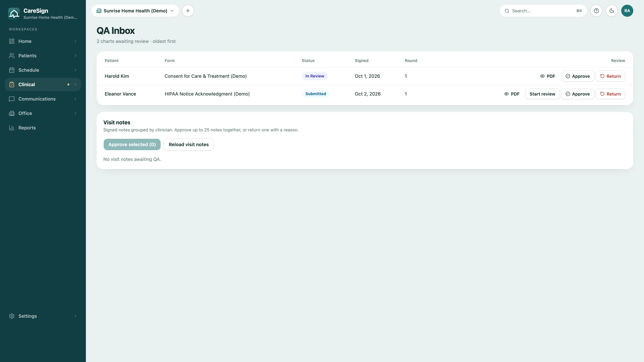Click the magnifier icon in the search bar
Image resolution: width=644 pixels, height=362 pixels.
(507, 11)
